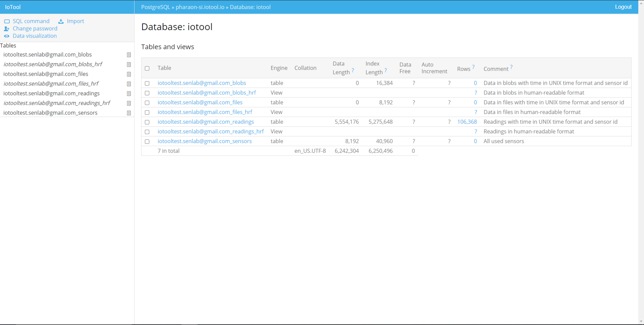
Task: Click the 0 rows link for _sensors
Action: coord(475,141)
